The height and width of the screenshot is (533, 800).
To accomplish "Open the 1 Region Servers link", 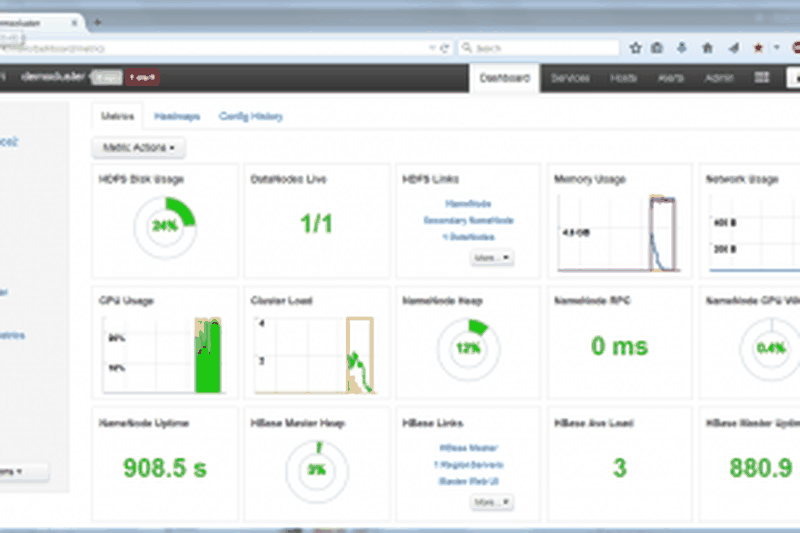I will click(468, 465).
